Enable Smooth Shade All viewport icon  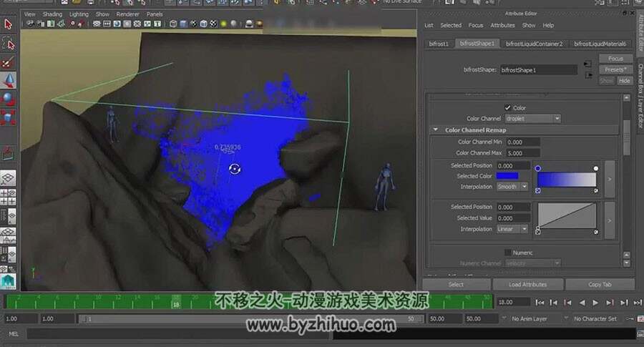[183, 24]
